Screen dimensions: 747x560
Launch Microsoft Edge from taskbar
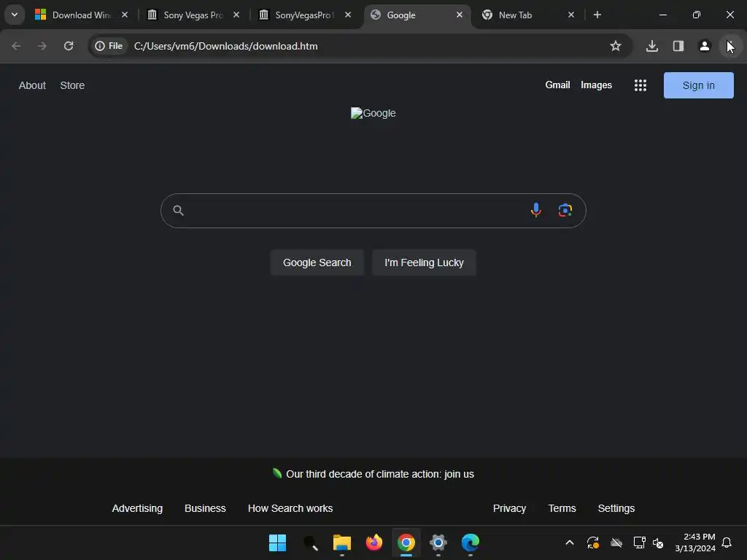tap(471, 542)
